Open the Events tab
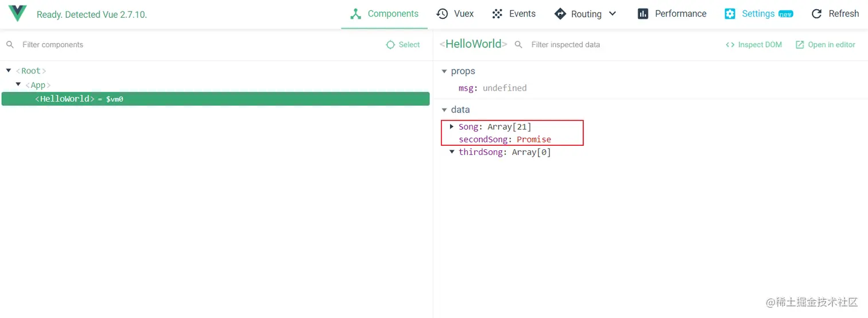Image resolution: width=868 pixels, height=318 pixels. click(x=514, y=14)
